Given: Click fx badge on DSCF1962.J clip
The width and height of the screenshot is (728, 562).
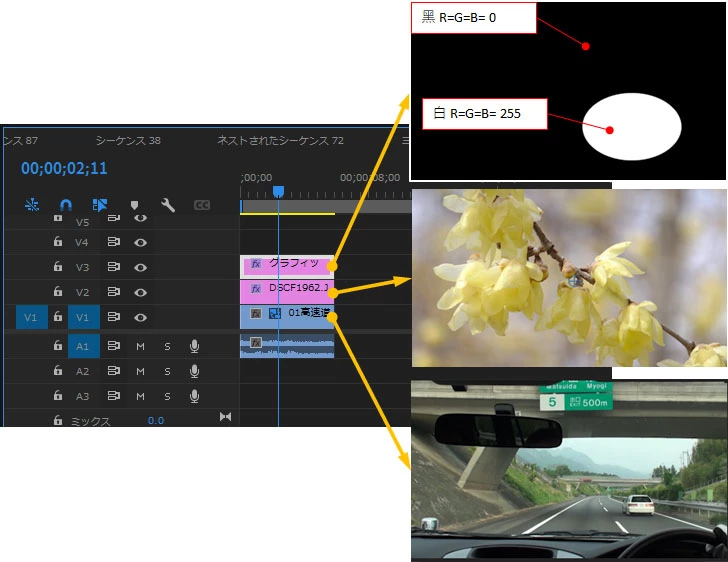Looking at the screenshot, I should [x=256, y=288].
